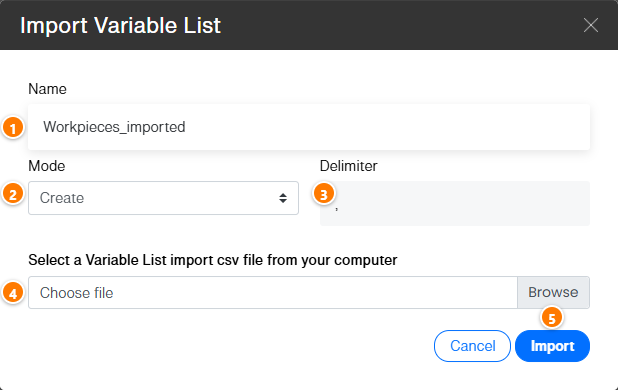Viewport: 618px width, 390px height.
Task: Click the 'Name' field label
Action: 47,89
